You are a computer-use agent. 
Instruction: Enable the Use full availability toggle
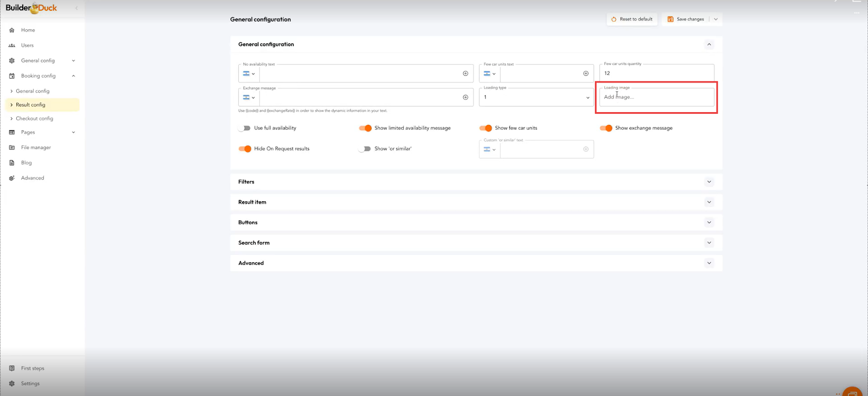coord(244,128)
